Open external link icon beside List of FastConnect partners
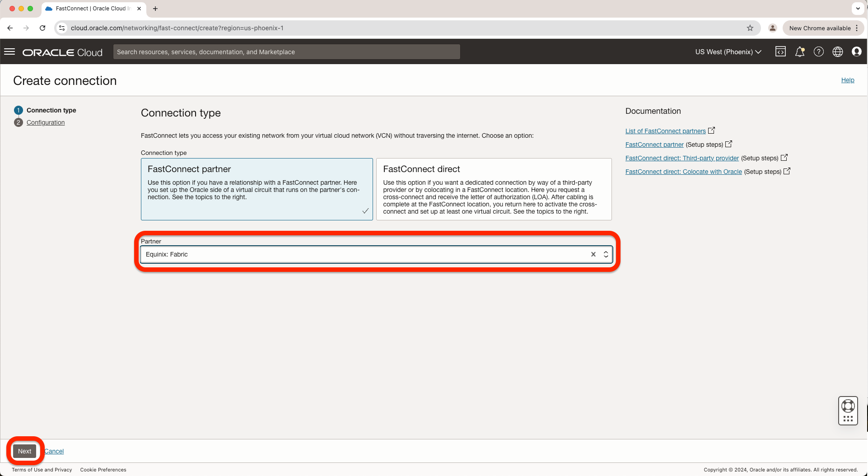 click(x=711, y=131)
